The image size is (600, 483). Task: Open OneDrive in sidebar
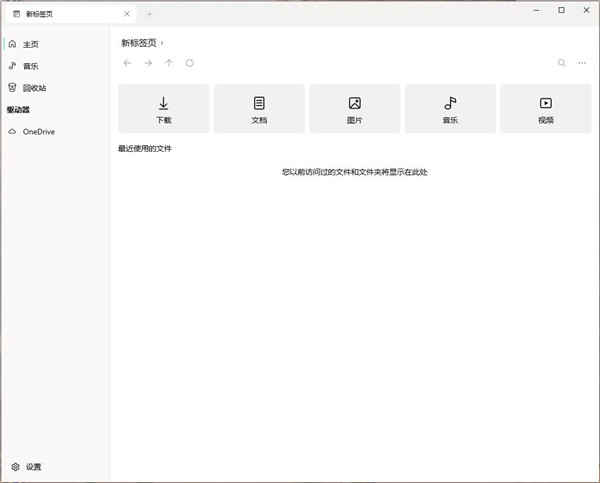click(55, 132)
